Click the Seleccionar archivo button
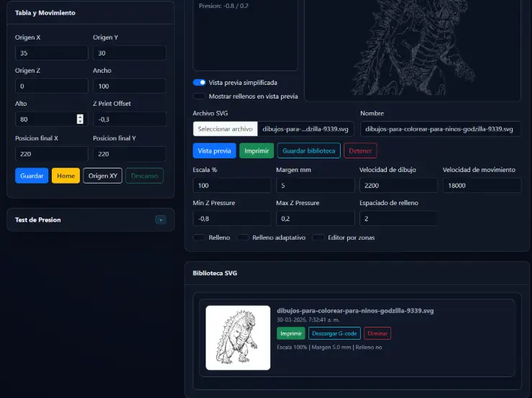Image resolution: width=532 pixels, height=398 pixels. [x=225, y=129]
